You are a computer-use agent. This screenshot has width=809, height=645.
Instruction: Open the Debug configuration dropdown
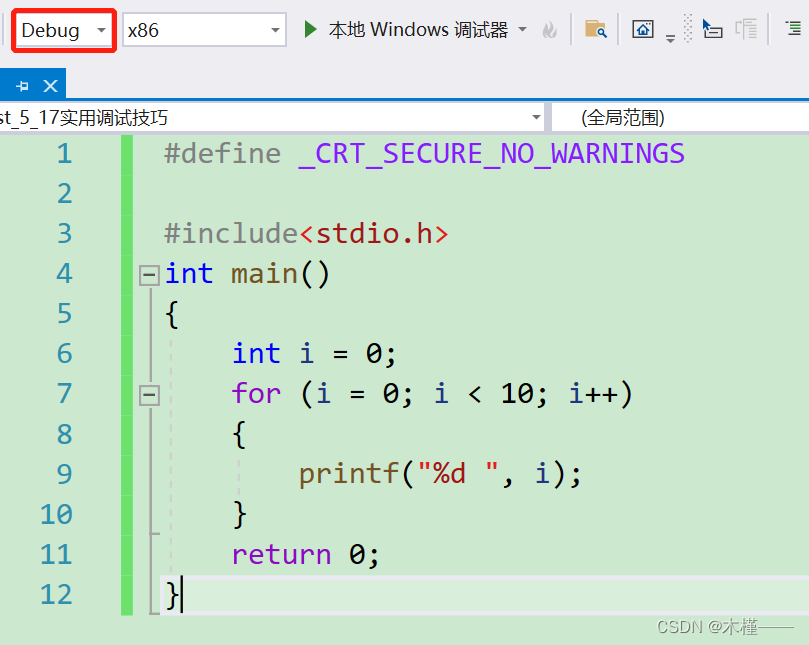pos(64,30)
